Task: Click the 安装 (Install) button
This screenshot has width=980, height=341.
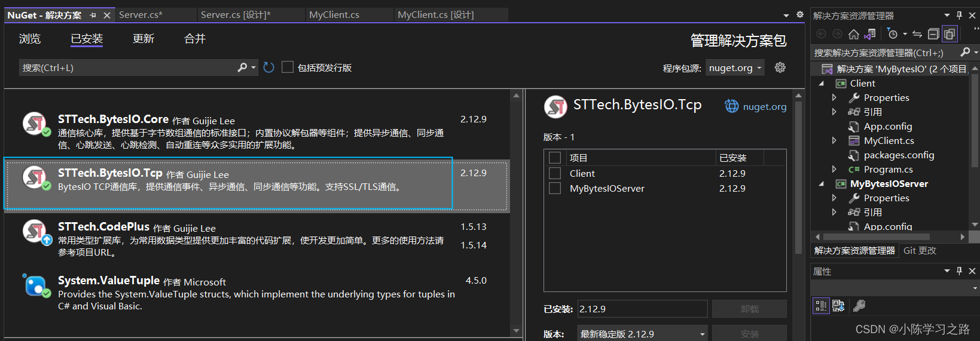Action: pyautogui.click(x=749, y=334)
